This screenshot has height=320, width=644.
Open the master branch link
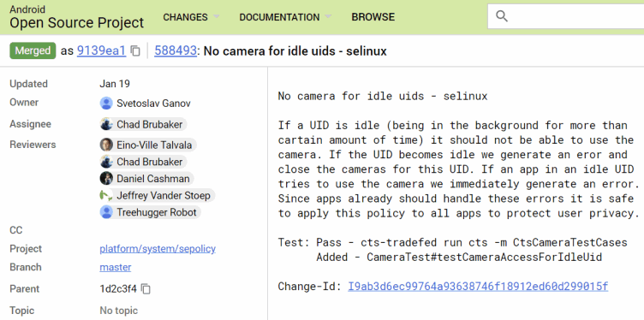point(116,267)
